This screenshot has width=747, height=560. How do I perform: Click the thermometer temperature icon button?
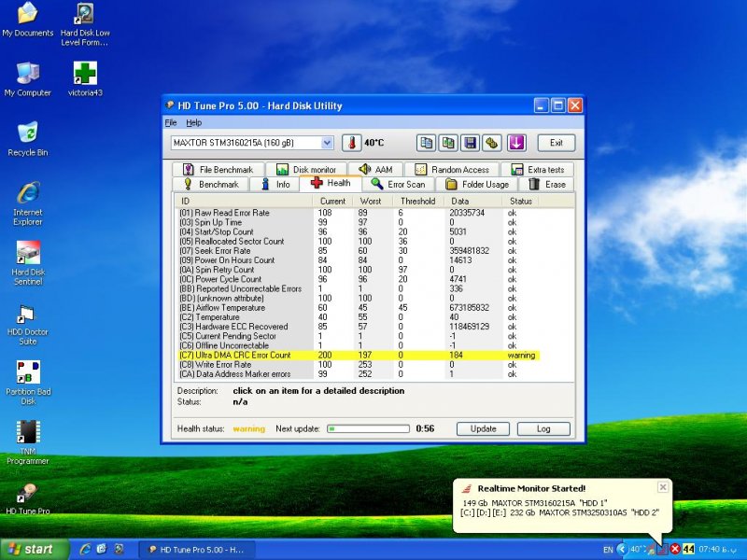[x=352, y=143]
